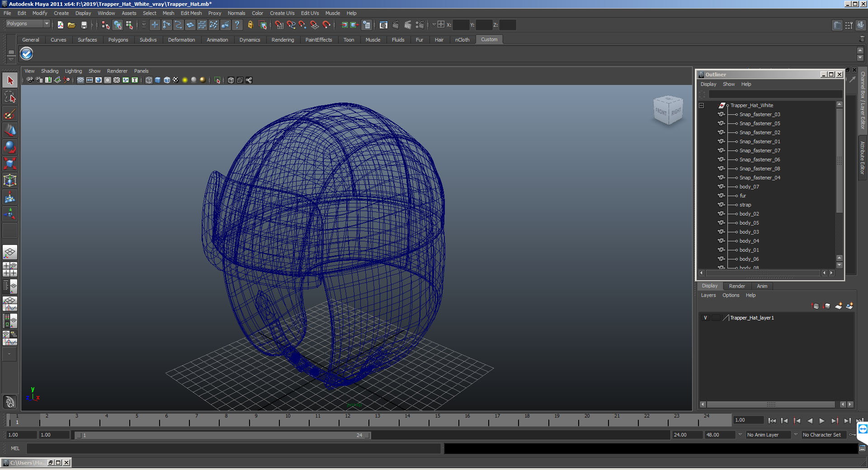Toggle textured display checker icon
The width and height of the screenshot is (868, 470).
click(176, 80)
